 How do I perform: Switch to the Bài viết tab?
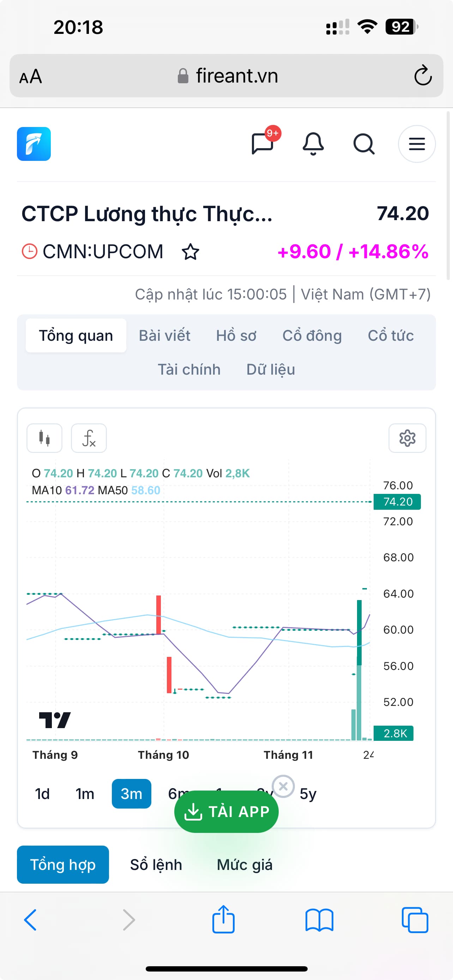164,335
